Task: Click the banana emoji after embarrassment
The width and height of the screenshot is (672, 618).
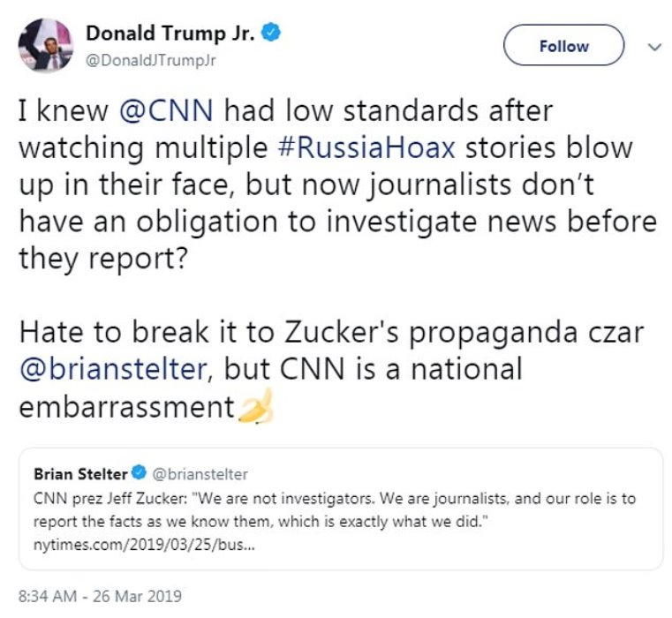Action: click(x=255, y=407)
